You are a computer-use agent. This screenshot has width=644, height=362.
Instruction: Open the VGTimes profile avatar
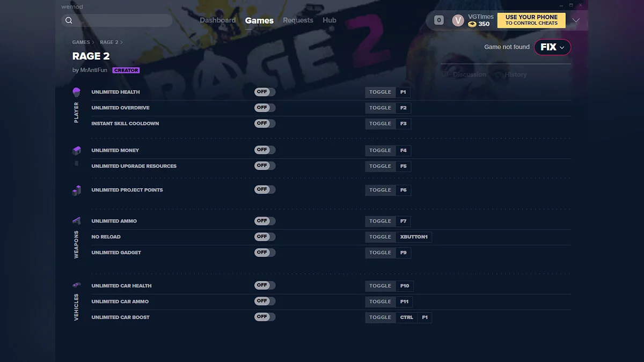pyautogui.click(x=458, y=20)
